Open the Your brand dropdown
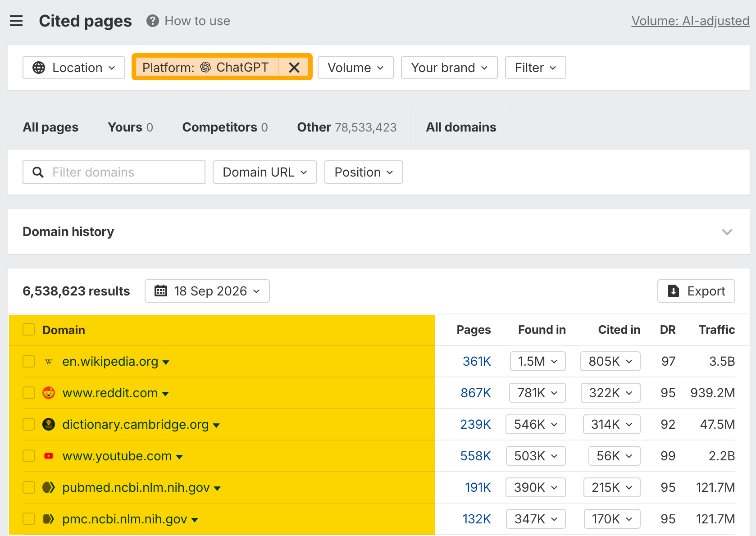Screen dimensions: 756x536 (449, 68)
